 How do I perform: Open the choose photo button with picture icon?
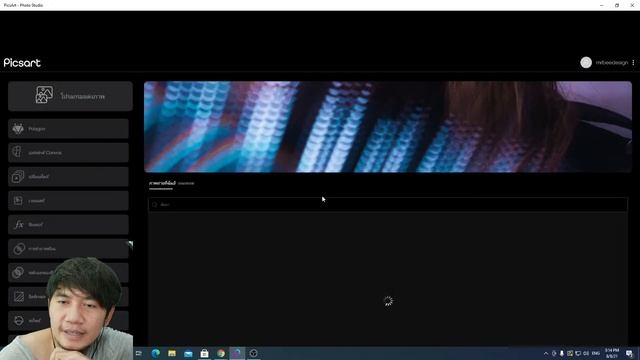pos(70,96)
